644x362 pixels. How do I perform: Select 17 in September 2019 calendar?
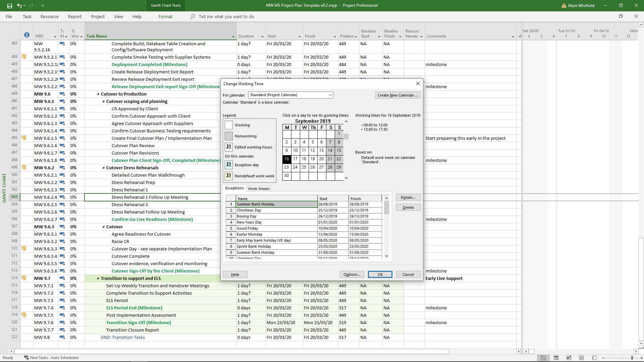(x=295, y=159)
